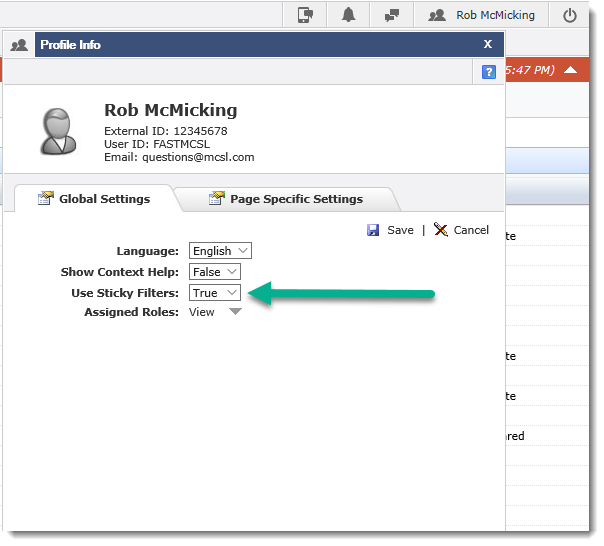Open the chat messages icon
Image resolution: width=604 pixels, height=546 pixels.
pyautogui.click(x=392, y=15)
